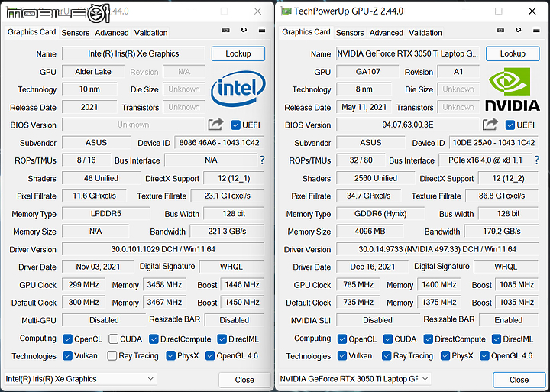Screen dimensions: 550x392
Task: Click Driver Date value Dec 16, 2021
Action: tap(373, 267)
